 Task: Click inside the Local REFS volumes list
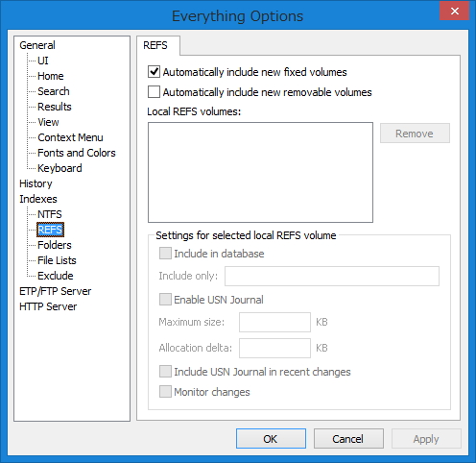pyautogui.click(x=260, y=172)
